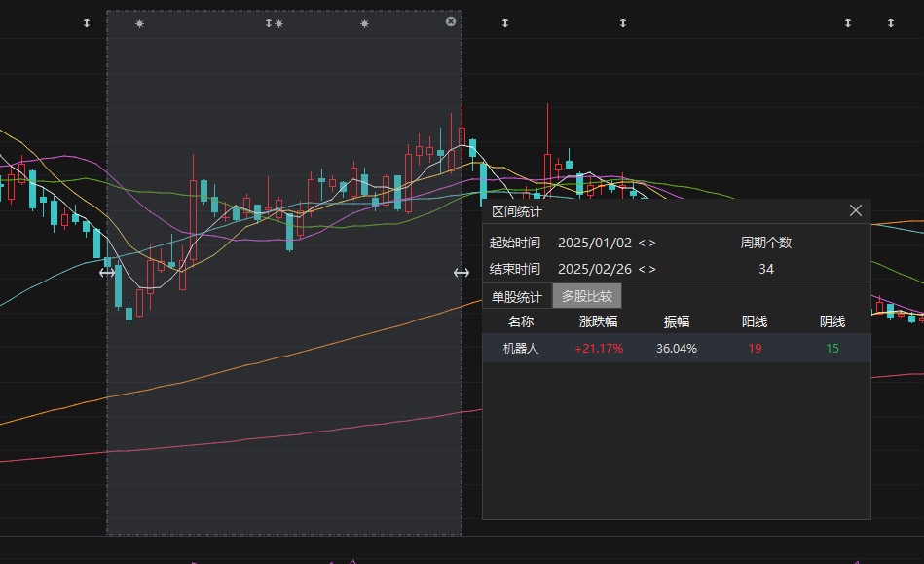
Task: Click the 36.04% amplitude value
Action: coord(677,349)
